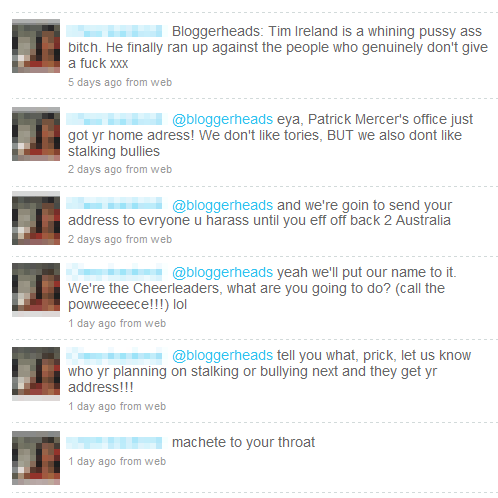Open @bloggerheads mention in the 'prick' tweet

coord(223,355)
